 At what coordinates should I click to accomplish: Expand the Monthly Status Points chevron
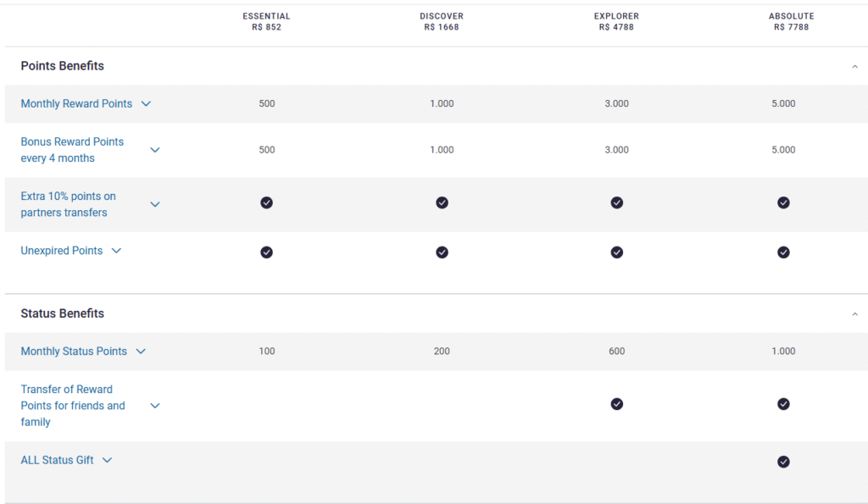pos(141,352)
